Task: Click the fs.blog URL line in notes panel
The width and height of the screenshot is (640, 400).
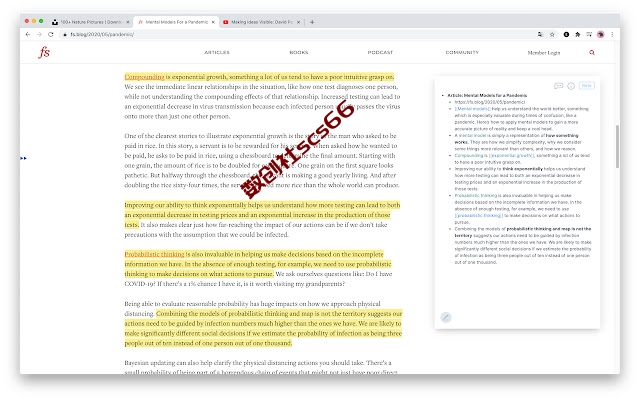Action: 490,102
